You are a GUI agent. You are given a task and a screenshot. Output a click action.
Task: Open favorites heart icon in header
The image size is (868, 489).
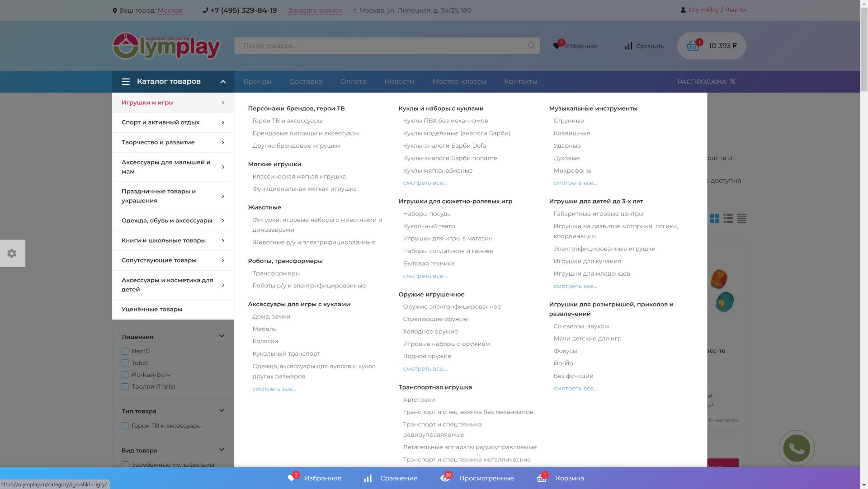(x=557, y=46)
